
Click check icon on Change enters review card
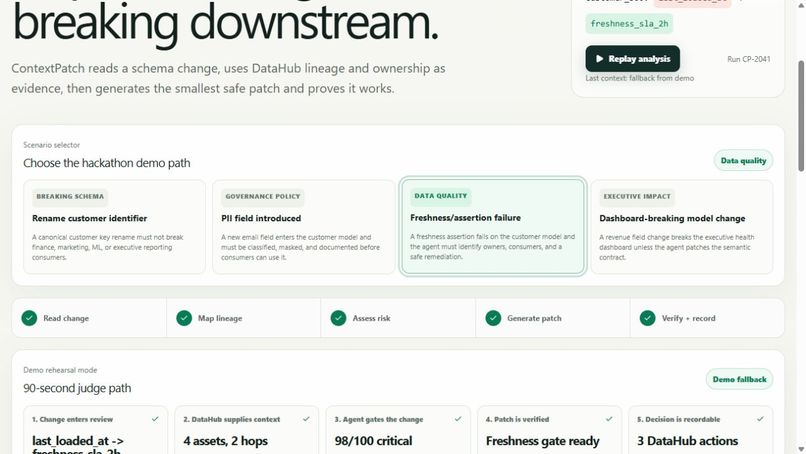155,419
